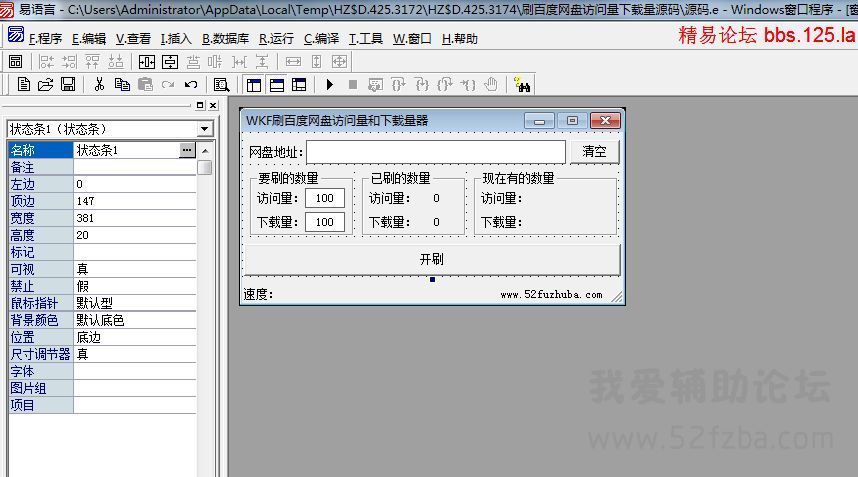The image size is (858, 477).
Task: Open the H.帮助 menu
Action: click(460, 39)
